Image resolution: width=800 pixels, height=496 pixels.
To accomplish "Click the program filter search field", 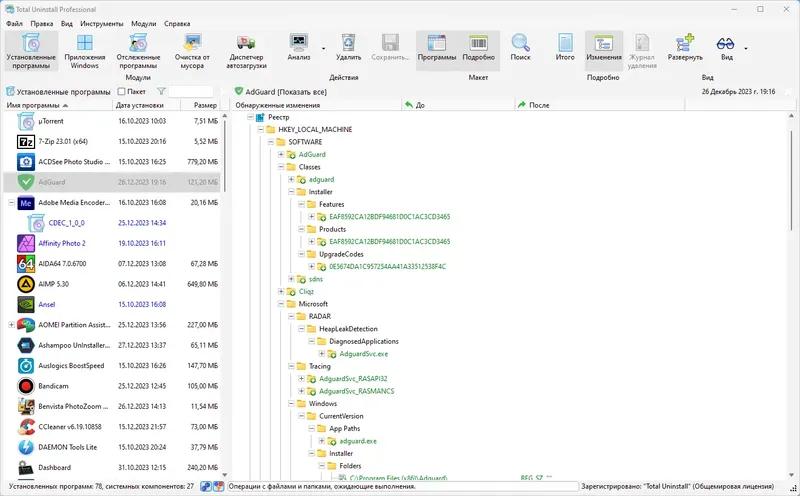I will coord(190,92).
